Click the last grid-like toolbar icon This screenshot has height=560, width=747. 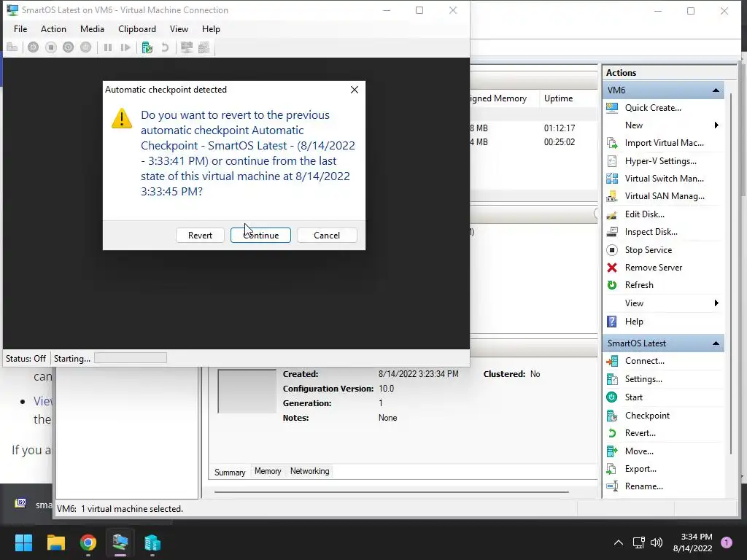[x=204, y=47]
